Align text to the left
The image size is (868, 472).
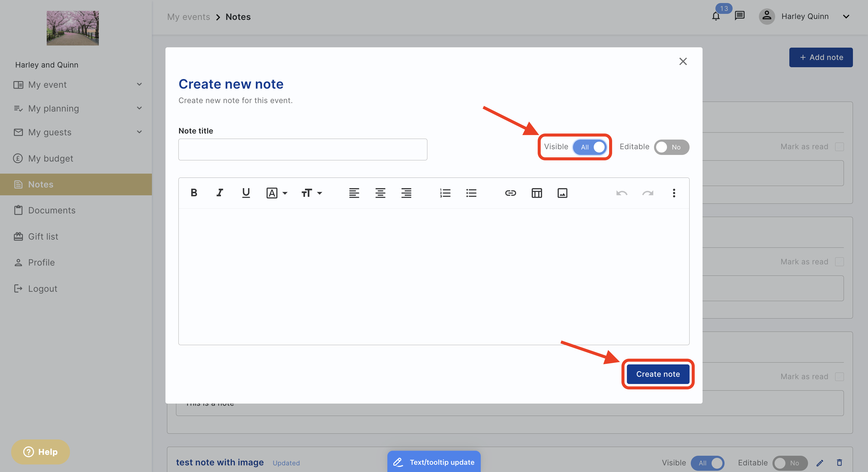click(354, 193)
